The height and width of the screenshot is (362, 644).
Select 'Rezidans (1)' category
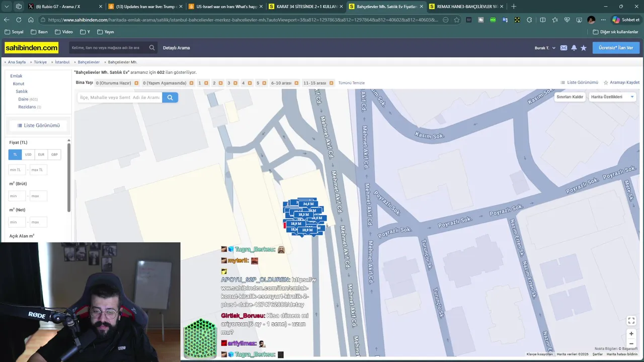click(x=30, y=107)
